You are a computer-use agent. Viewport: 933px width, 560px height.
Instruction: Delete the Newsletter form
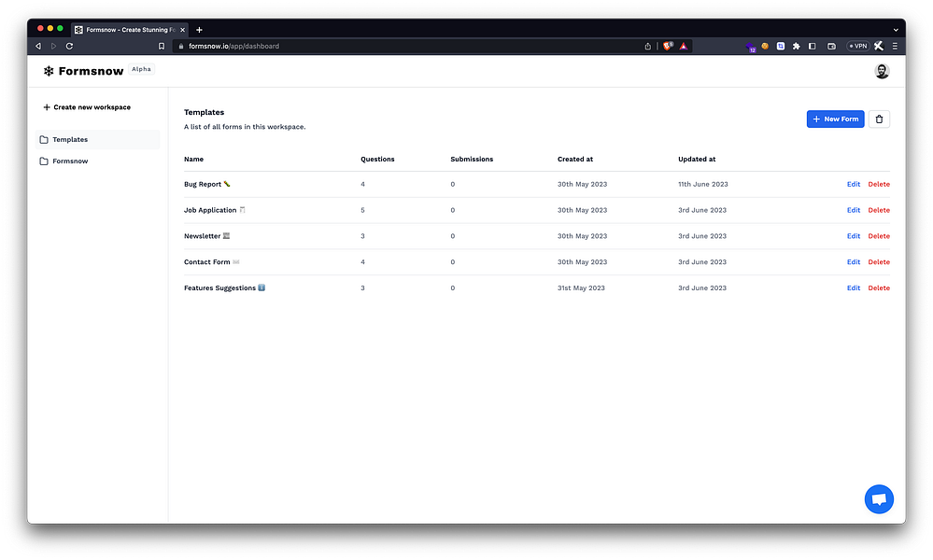[x=879, y=236]
